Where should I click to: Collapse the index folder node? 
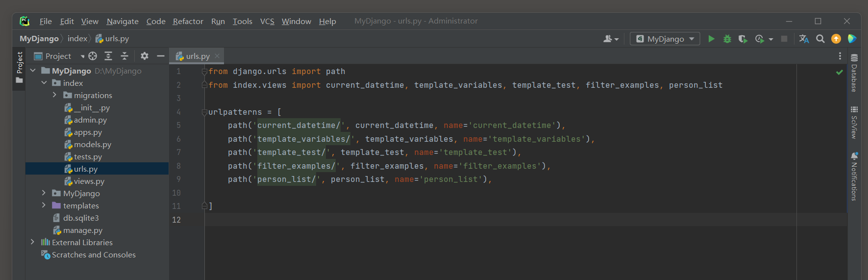point(44,83)
